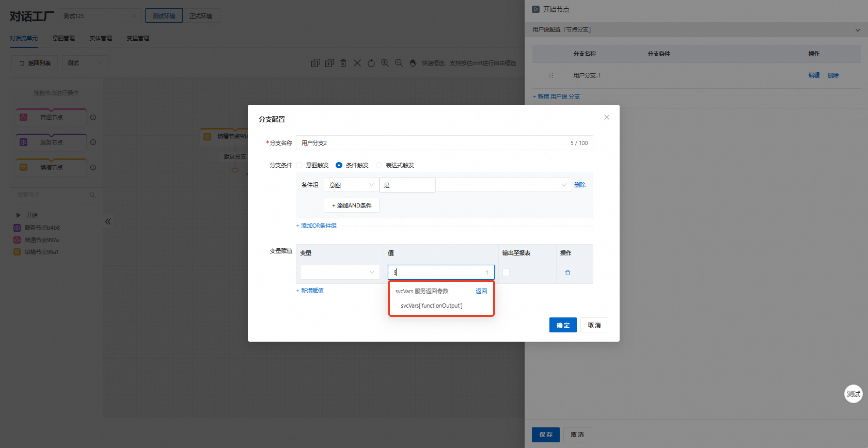Click the 值 input containing $
Screen dimensions: 868x448
tap(441, 272)
